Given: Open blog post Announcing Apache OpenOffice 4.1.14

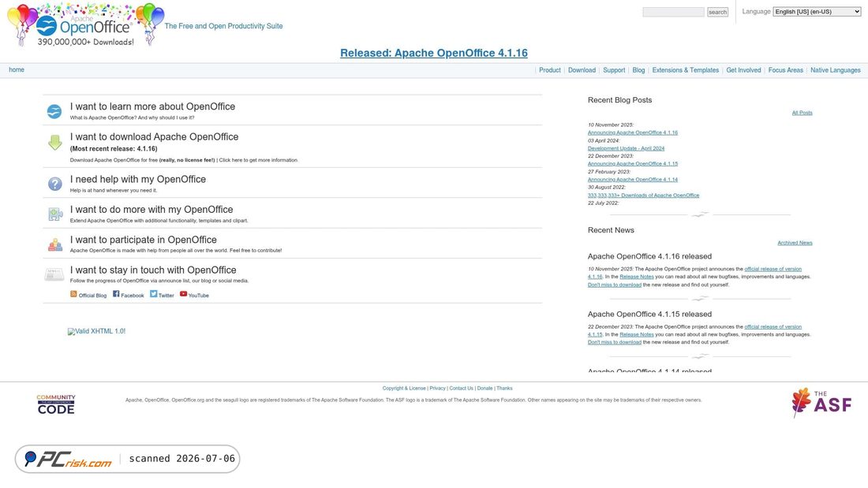Looking at the screenshot, I should 633,179.
